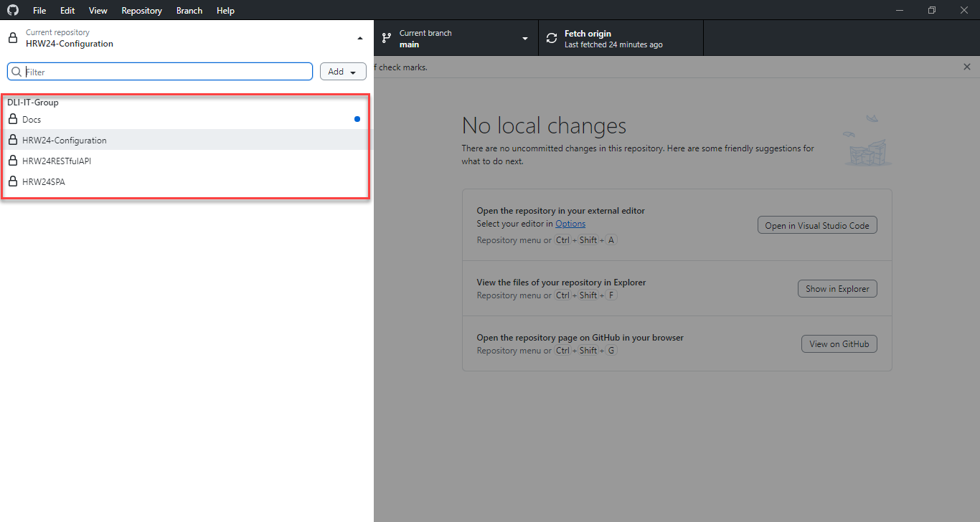Click the blue unread dot on the Docs repository
Viewport: 980px width, 522px height.
(357, 119)
